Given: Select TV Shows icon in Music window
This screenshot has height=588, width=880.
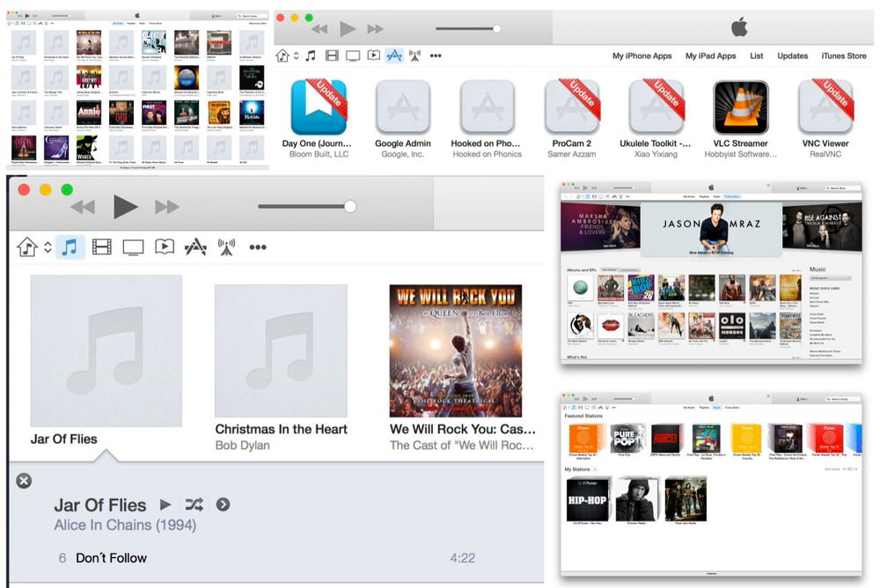Looking at the screenshot, I should pyautogui.click(x=133, y=247).
